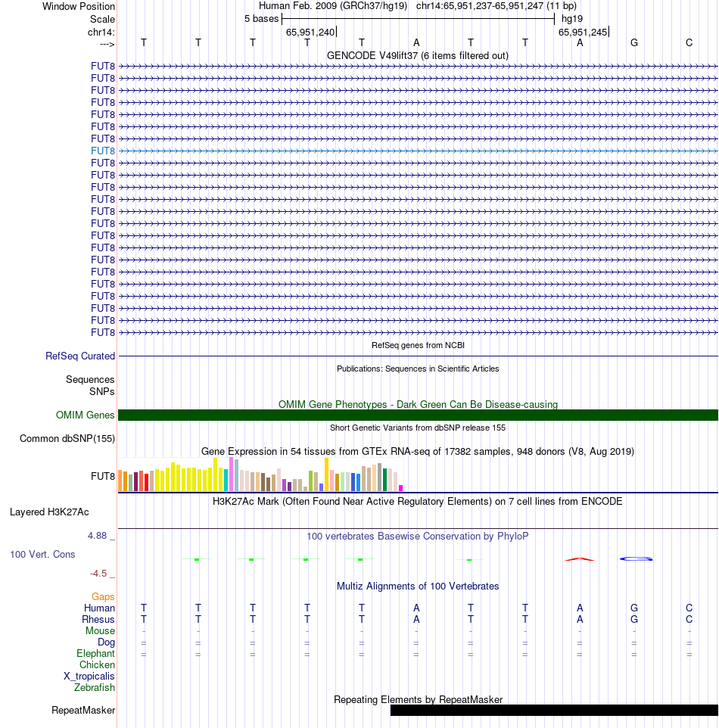
Task: Click 'chr14:65,951,237-65,951,247 (11 bp)' position text
Action: [x=496, y=6]
